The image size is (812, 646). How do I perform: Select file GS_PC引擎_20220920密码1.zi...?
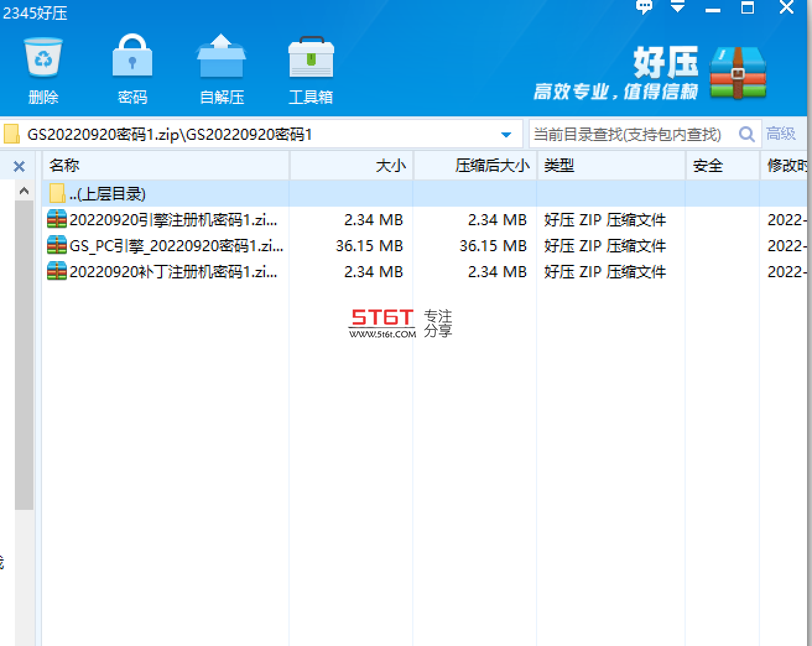coord(176,246)
